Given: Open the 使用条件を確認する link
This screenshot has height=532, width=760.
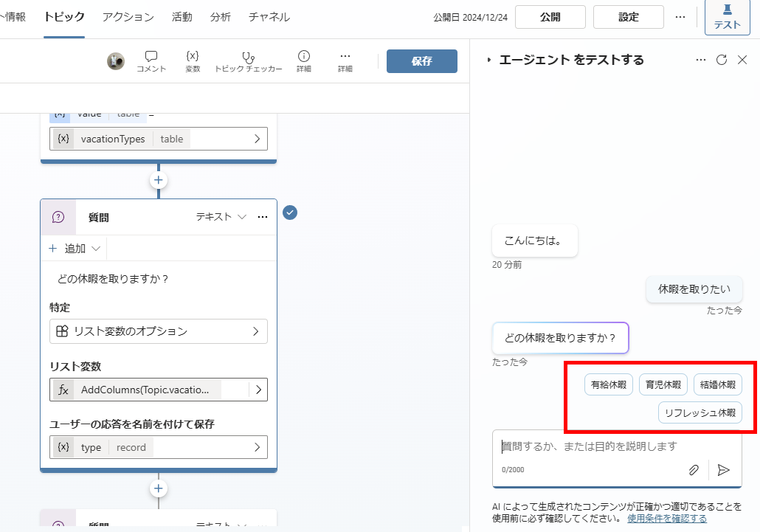Looking at the screenshot, I should (666, 519).
